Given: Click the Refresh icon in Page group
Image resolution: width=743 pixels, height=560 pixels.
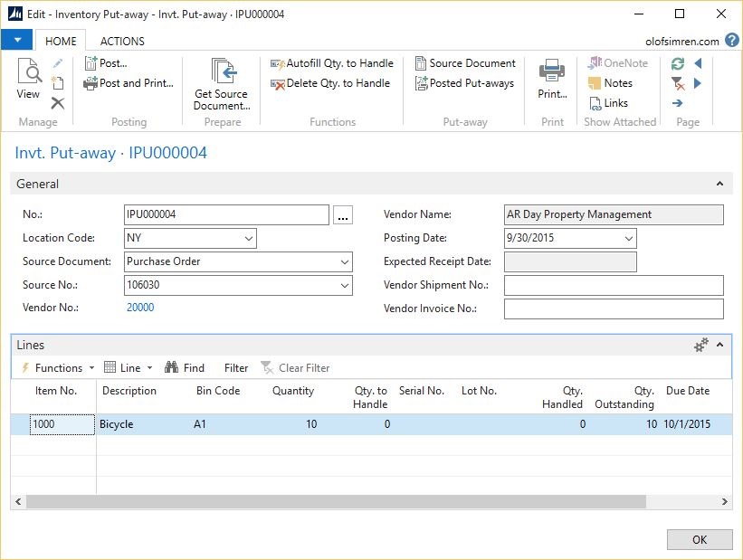Looking at the screenshot, I should coord(677,63).
